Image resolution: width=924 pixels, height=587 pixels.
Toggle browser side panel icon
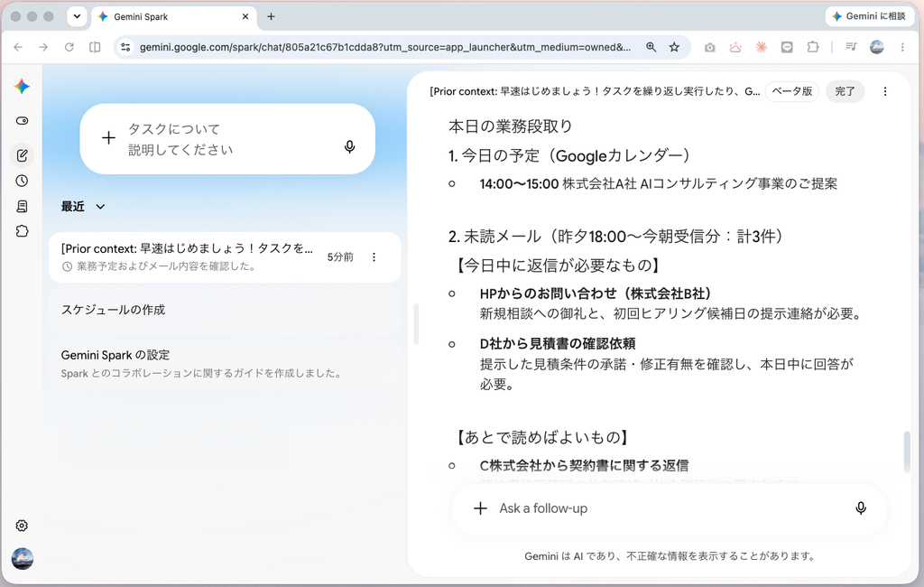click(x=95, y=47)
